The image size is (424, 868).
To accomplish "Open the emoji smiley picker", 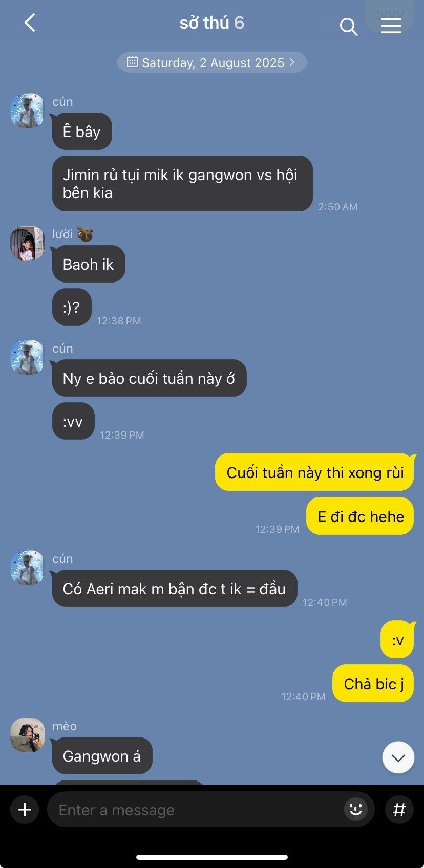I will (355, 810).
